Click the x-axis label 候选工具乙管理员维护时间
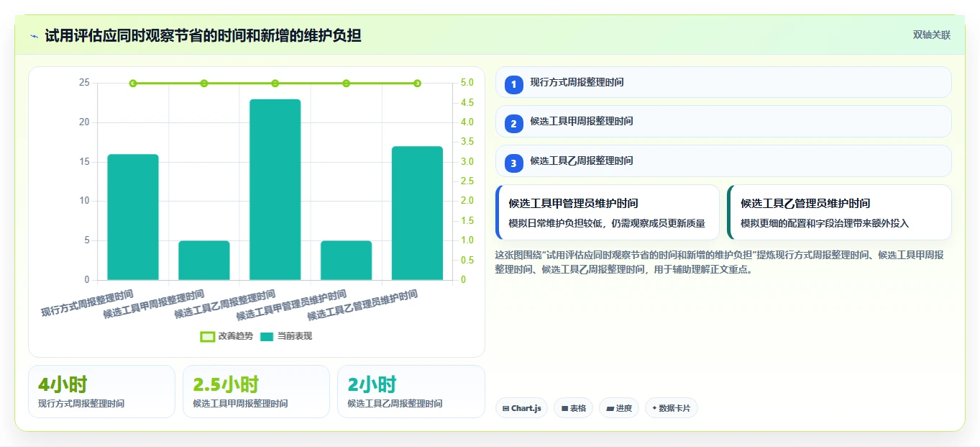980x447 pixels. click(x=362, y=306)
